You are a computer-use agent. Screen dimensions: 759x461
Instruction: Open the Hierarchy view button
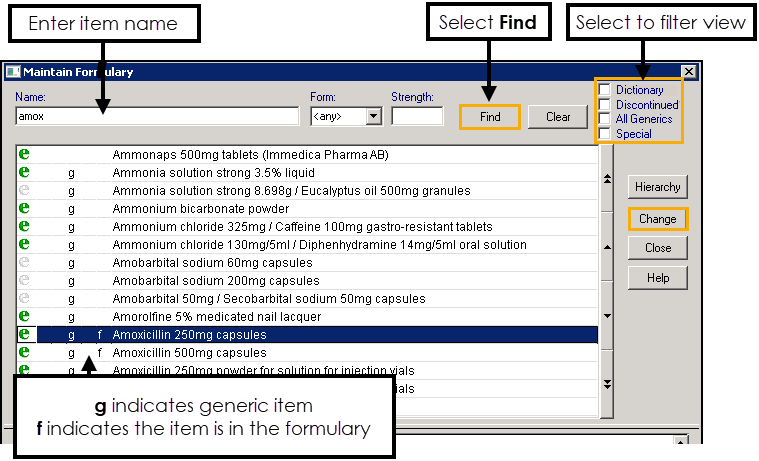pos(657,187)
